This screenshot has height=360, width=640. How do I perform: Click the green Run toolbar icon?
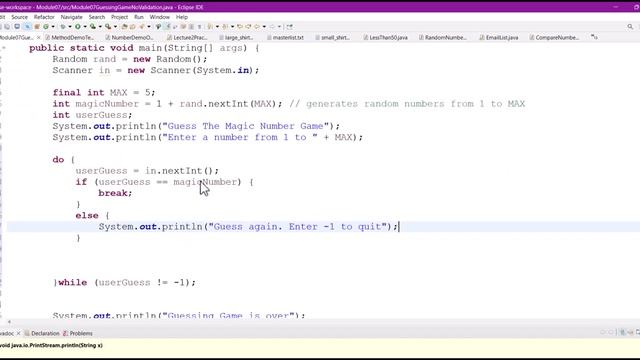77,27
